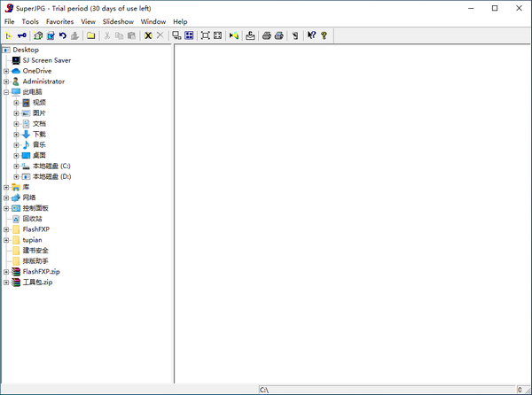This screenshot has height=395, width=532.
Task: Open the Tools menu
Action: coord(30,21)
